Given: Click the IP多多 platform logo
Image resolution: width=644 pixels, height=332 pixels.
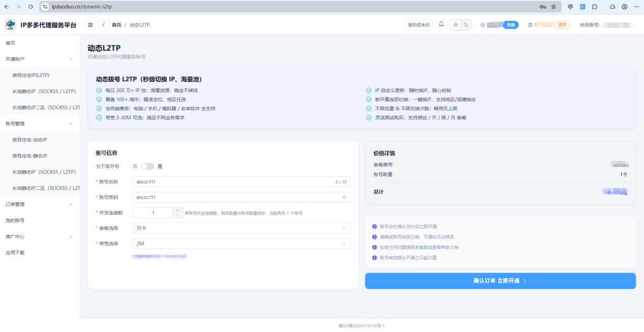Looking at the screenshot, I should (x=10, y=25).
